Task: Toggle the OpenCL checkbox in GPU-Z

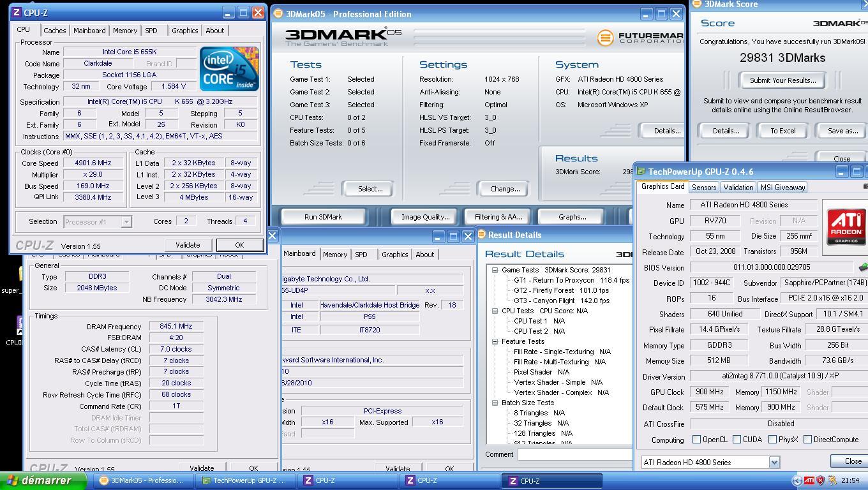Action: (x=697, y=440)
